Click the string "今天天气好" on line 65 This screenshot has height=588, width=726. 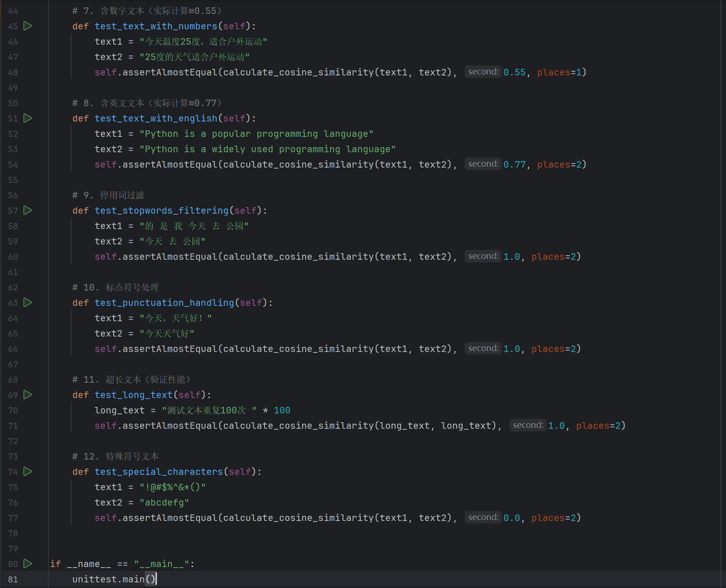167,334
